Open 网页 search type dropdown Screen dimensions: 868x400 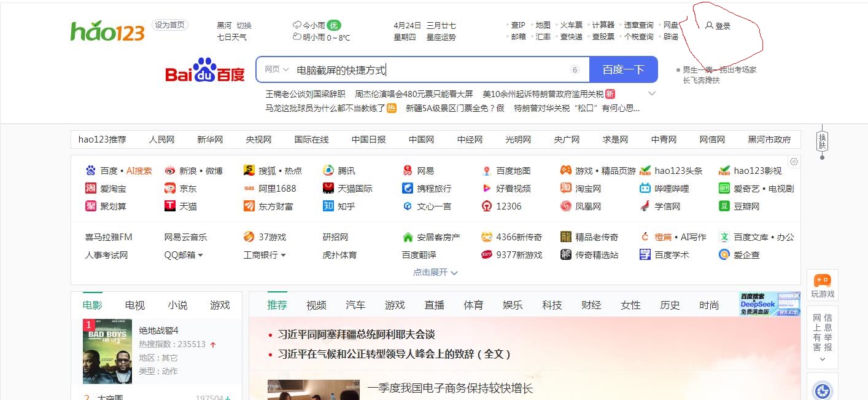click(276, 69)
